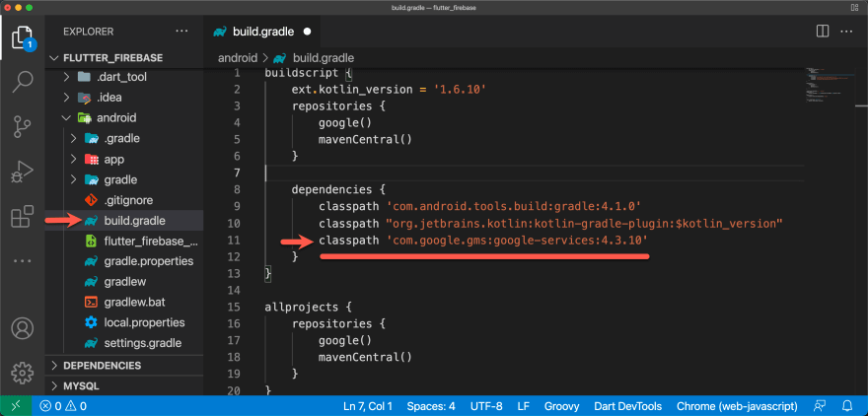Change indentation via Spaces: 4
This screenshot has height=416, width=868.
tap(431, 406)
